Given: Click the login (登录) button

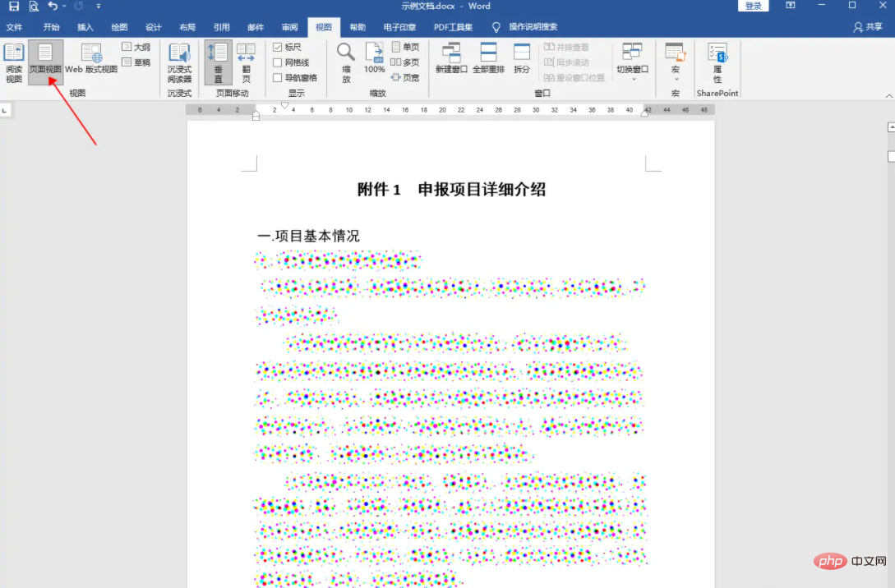Looking at the screenshot, I should pos(754,7).
